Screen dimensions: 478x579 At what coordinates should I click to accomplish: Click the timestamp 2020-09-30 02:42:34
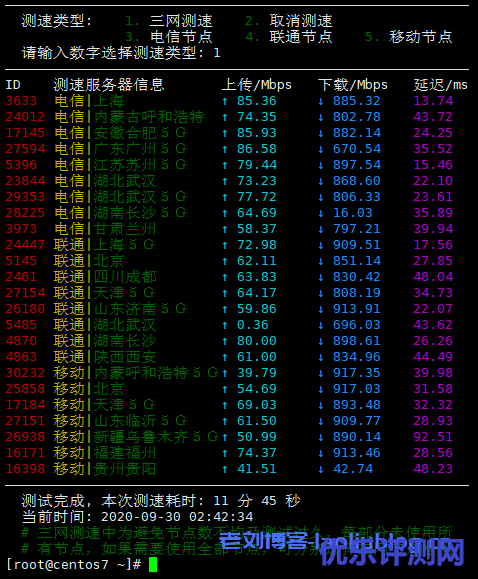point(177,517)
